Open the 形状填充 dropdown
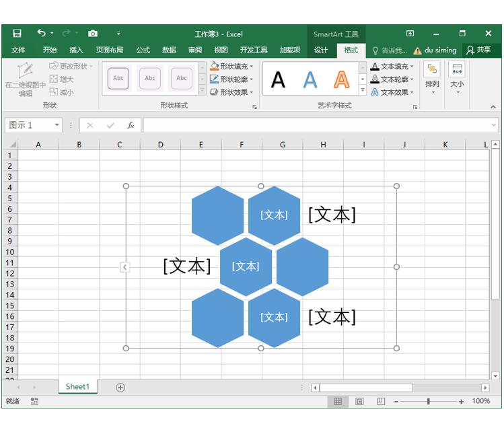Viewport: 504px width, 430px height. pyautogui.click(x=231, y=66)
